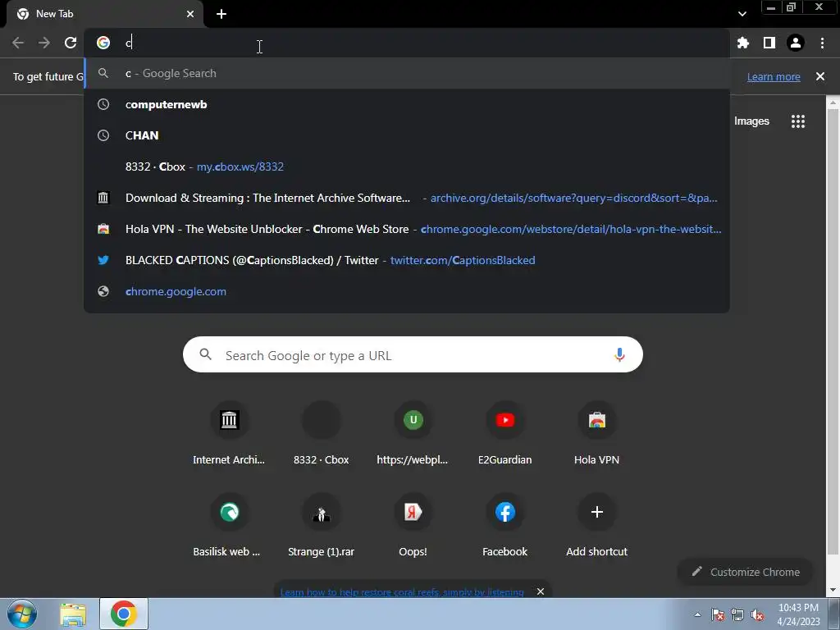The height and width of the screenshot is (630, 840).
Task: Choose the Hola VPN Chrome Web Store suggestion
Action: (x=407, y=230)
